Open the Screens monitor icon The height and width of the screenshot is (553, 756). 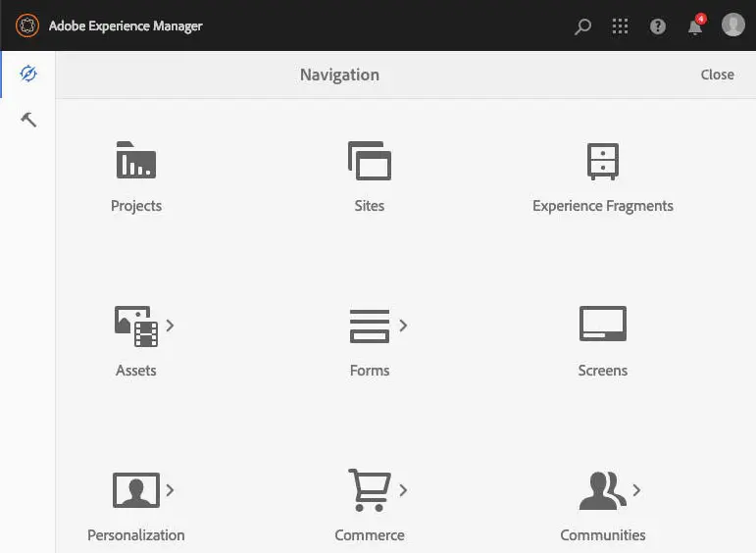coord(602,324)
